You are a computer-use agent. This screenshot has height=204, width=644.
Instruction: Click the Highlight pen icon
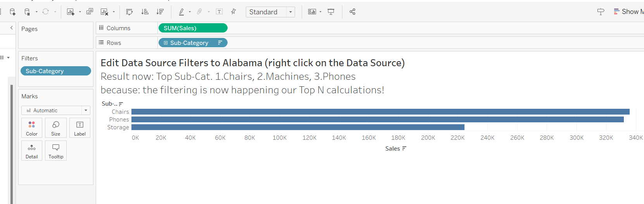pos(181,12)
